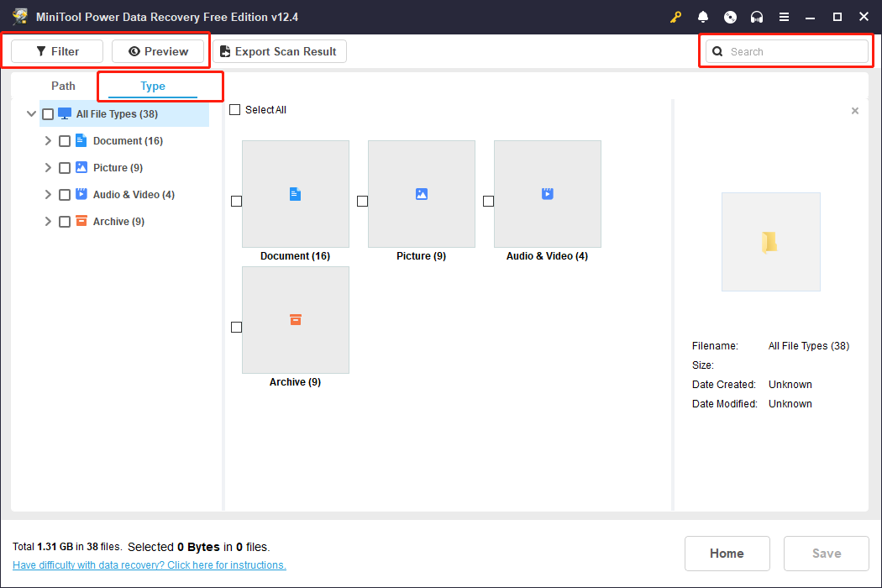
Task: Click the 'Document (16)' caption under thumbnail
Action: click(x=296, y=256)
